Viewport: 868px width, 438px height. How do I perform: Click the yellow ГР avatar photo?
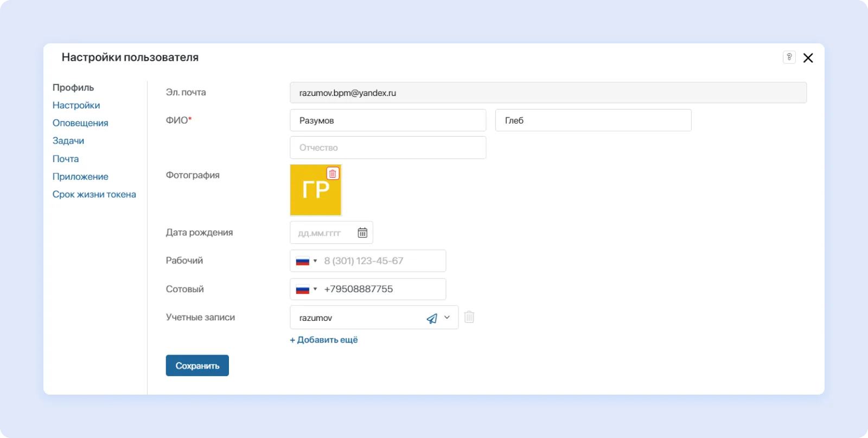tap(312, 192)
